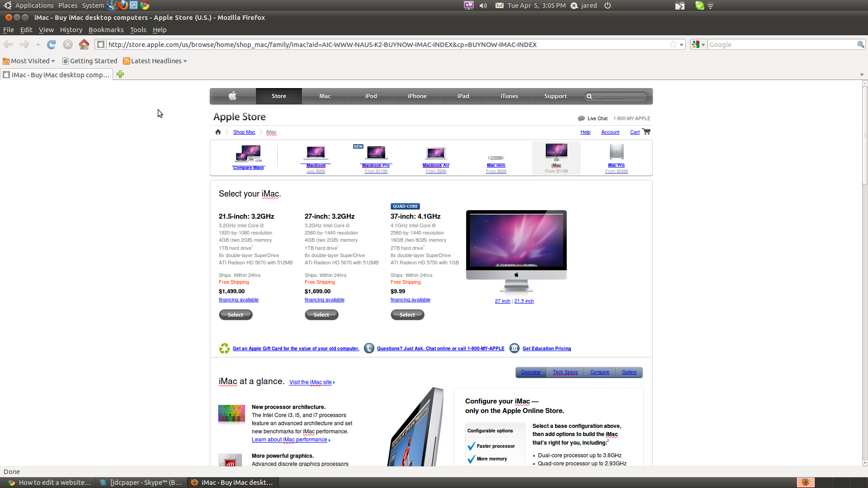Reload the page with refresh icon
868x488 pixels.
(x=52, y=44)
